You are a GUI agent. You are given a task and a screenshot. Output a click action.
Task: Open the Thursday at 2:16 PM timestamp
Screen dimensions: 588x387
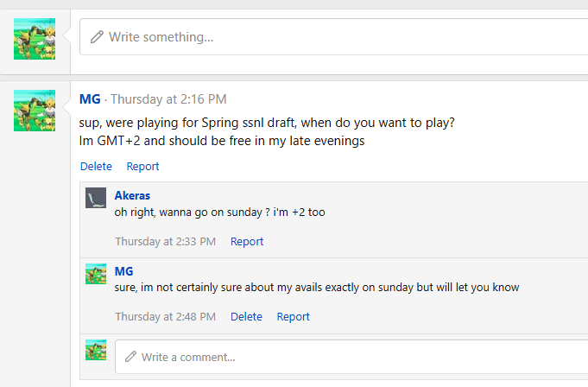click(x=168, y=99)
